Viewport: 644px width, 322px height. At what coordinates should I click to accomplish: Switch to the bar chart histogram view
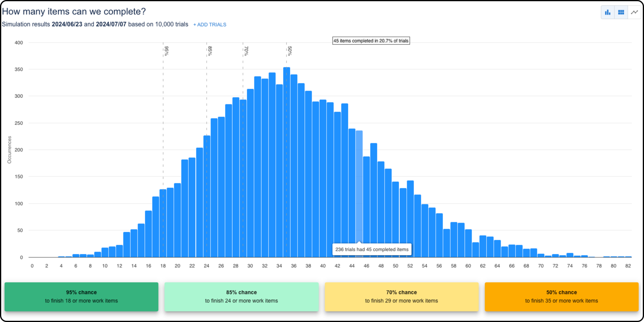click(608, 12)
